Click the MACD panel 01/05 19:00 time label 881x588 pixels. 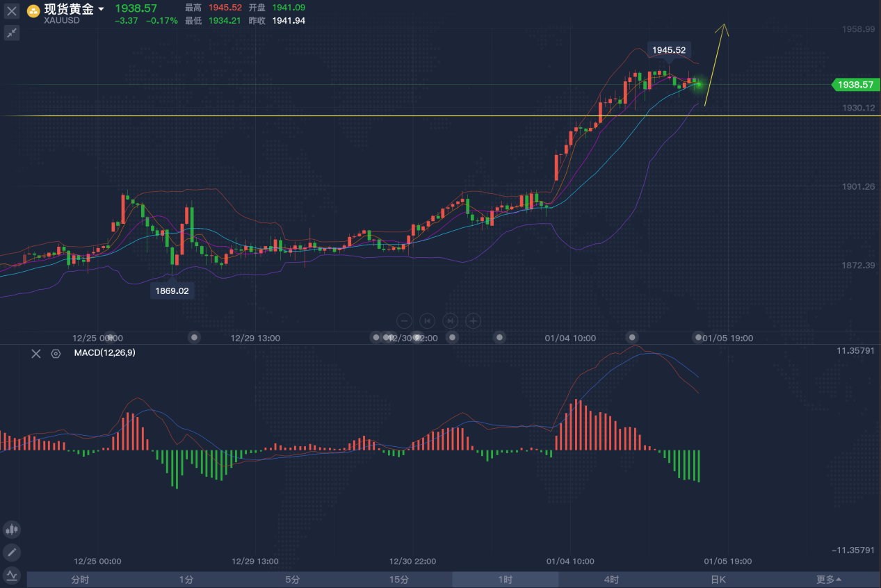(x=727, y=561)
